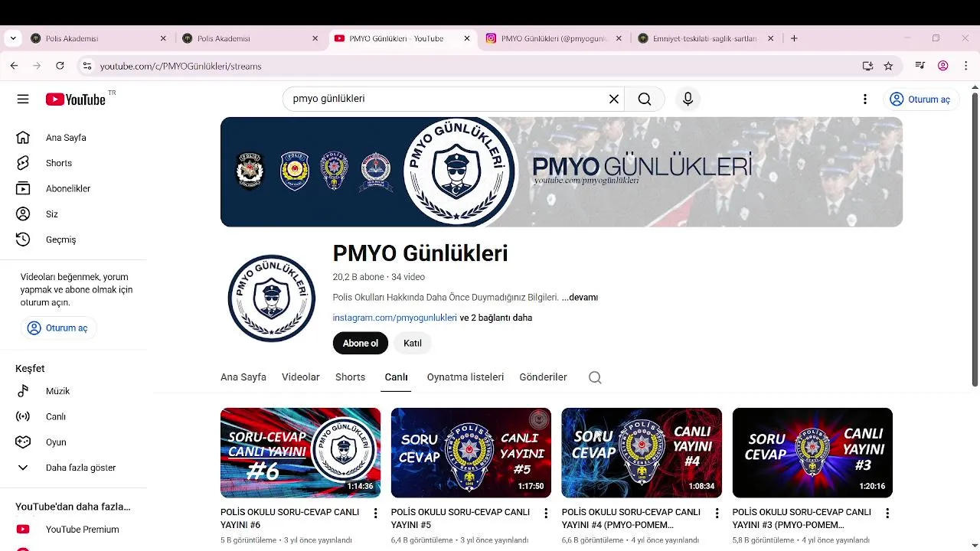Click the PMYO Günlükleri channel avatar
Viewport: 980px width, 551px height.
272,298
